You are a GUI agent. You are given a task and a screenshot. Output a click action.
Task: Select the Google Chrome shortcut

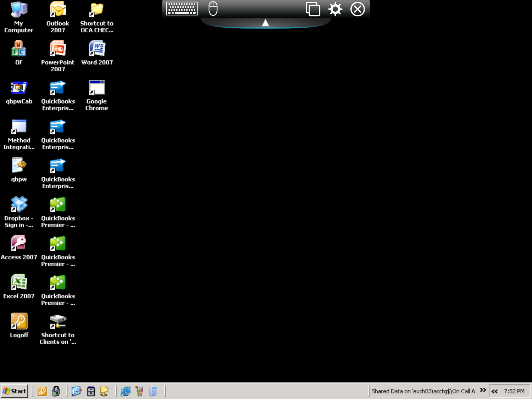pos(97,95)
